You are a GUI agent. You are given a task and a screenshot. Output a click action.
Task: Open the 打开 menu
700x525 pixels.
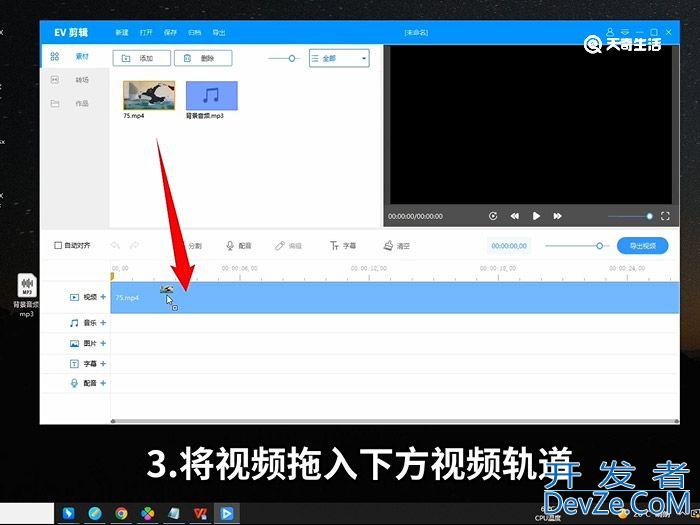pyautogui.click(x=146, y=33)
